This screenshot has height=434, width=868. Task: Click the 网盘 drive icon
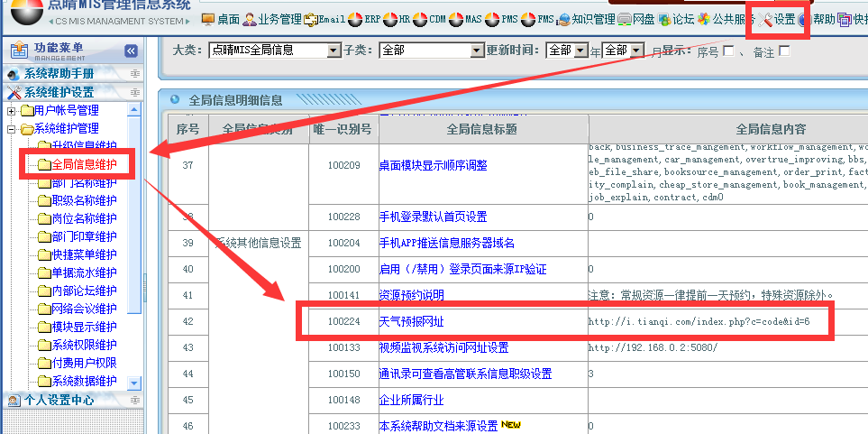(624, 19)
